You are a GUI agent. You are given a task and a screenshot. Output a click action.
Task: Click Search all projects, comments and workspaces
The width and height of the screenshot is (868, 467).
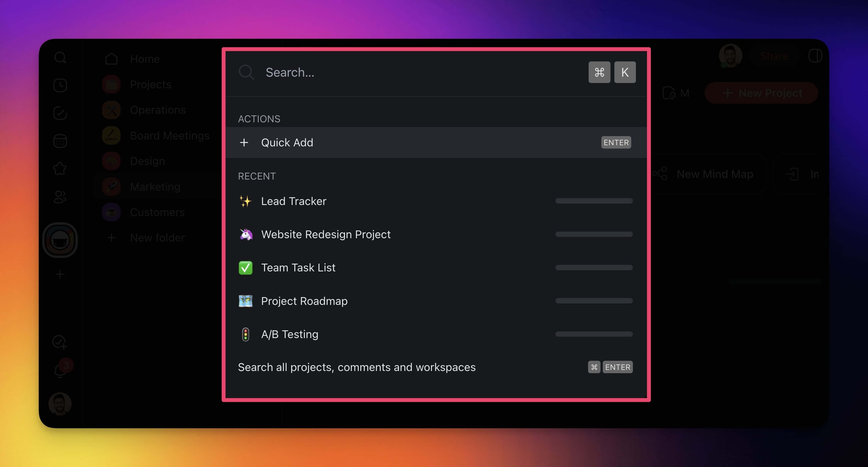(357, 367)
